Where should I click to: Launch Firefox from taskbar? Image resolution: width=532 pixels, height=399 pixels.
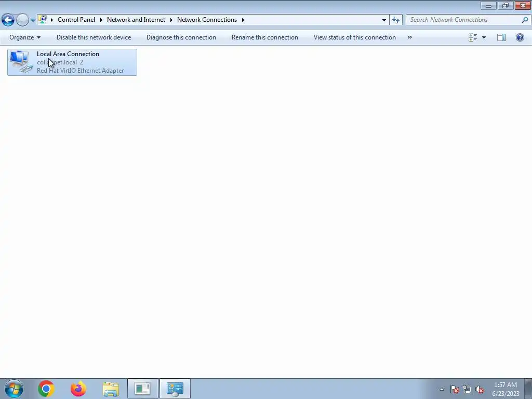pos(78,389)
